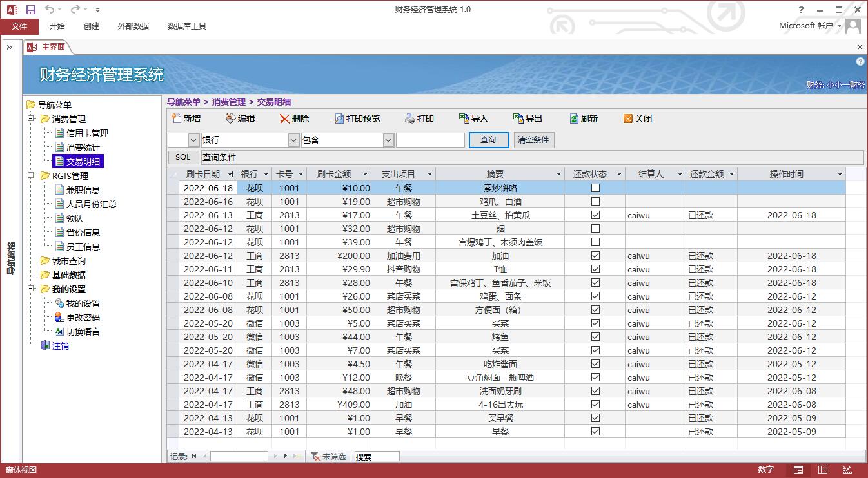Viewport: 868px width, 478px height.
Task: Close the 主界面 tab with X
Action: pos(860,47)
